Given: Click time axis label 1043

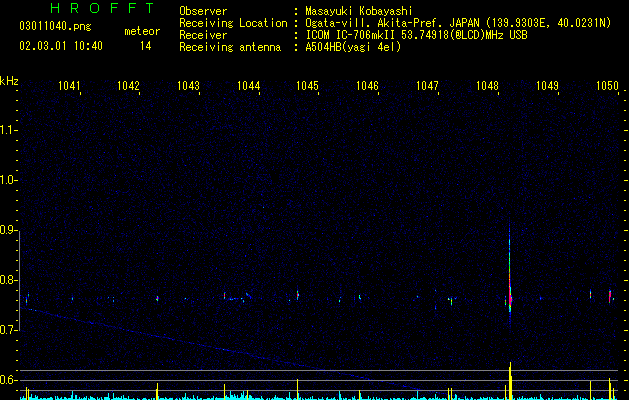Looking at the screenshot, I should pyautogui.click(x=189, y=86).
